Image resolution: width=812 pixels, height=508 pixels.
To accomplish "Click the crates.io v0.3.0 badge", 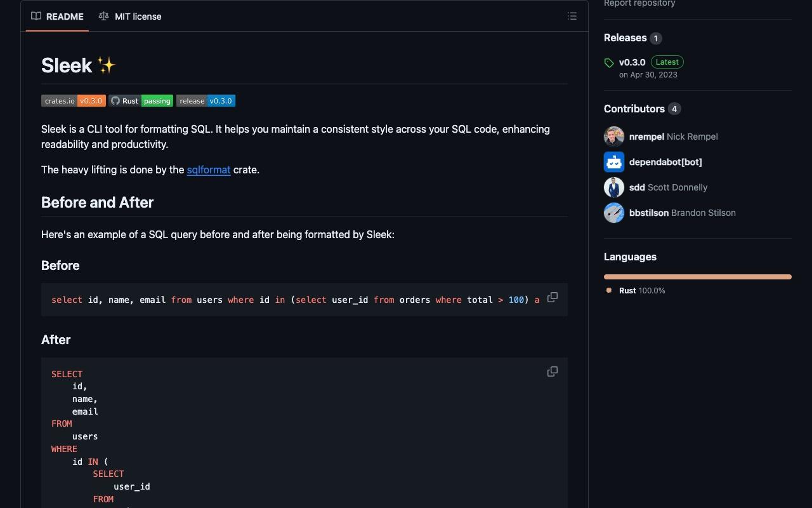I will click(x=74, y=101).
